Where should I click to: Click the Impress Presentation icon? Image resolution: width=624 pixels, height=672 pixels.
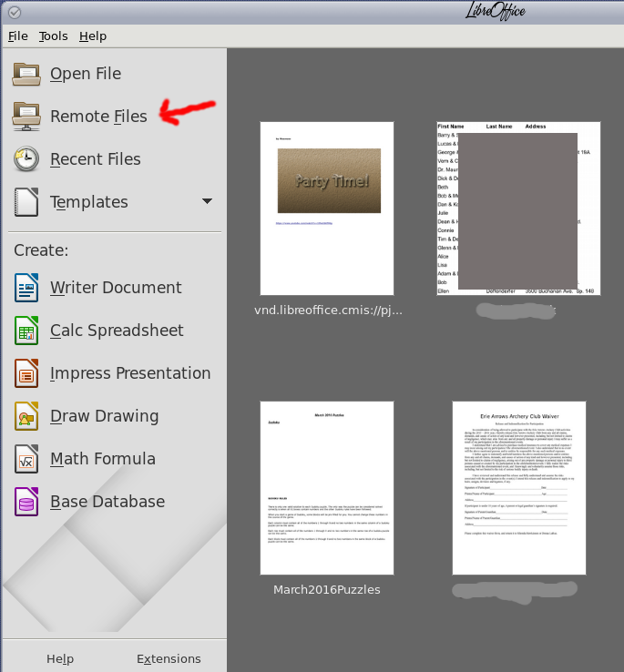tap(26, 373)
